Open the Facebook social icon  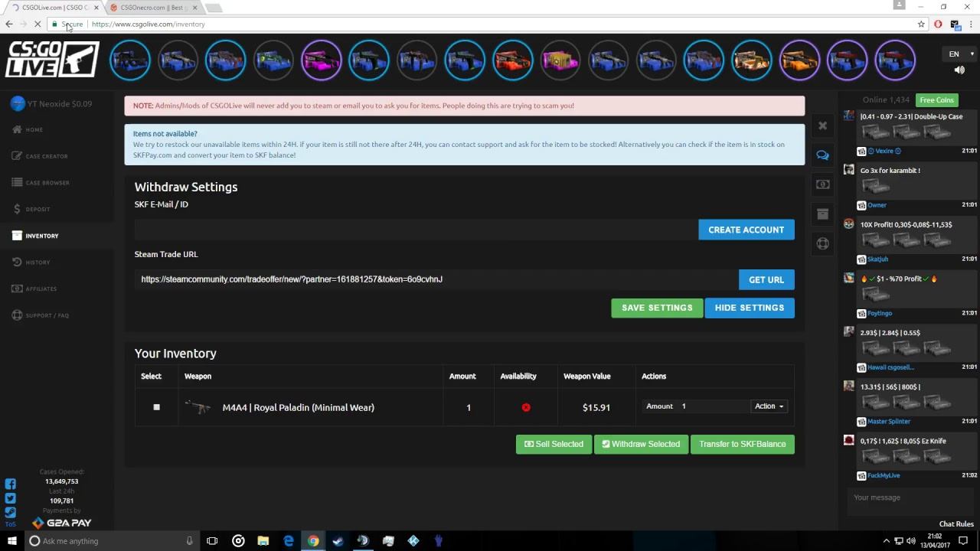11,484
